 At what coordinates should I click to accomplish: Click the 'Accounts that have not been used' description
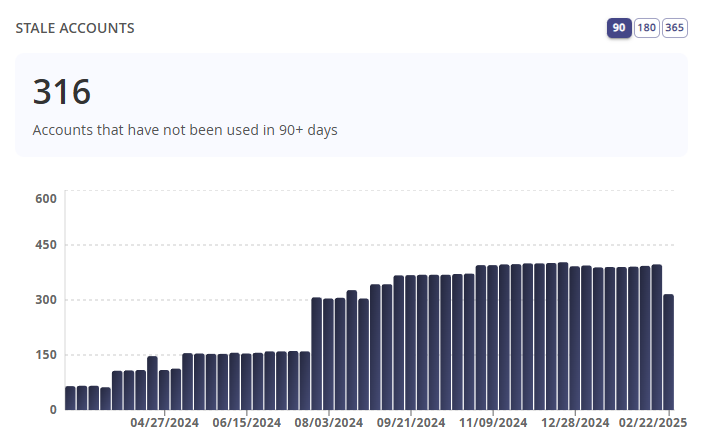point(185,130)
